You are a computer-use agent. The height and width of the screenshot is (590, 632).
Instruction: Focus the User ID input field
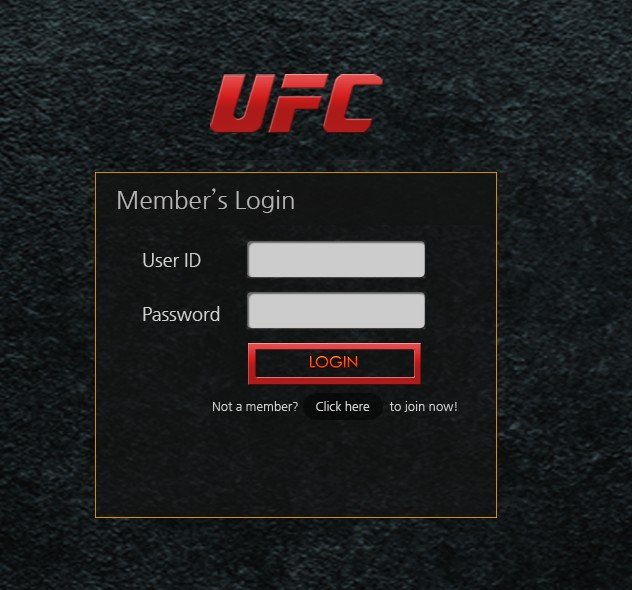tap(336, 260)
